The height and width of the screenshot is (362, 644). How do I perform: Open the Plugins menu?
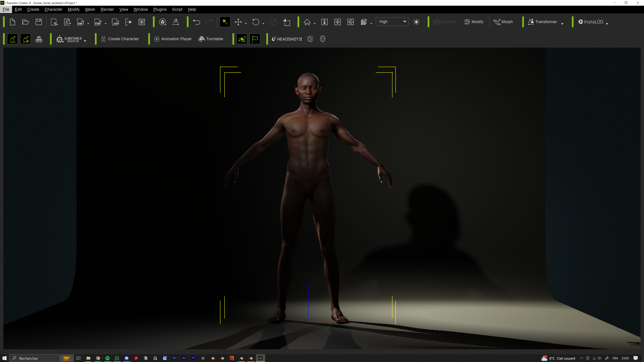click(160, 10)
